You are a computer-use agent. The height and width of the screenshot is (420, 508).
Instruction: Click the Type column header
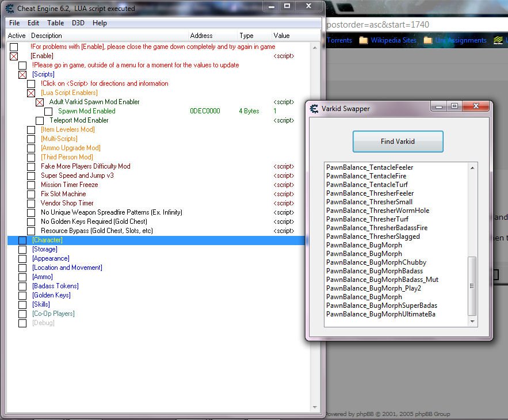(x=254, y=36)
